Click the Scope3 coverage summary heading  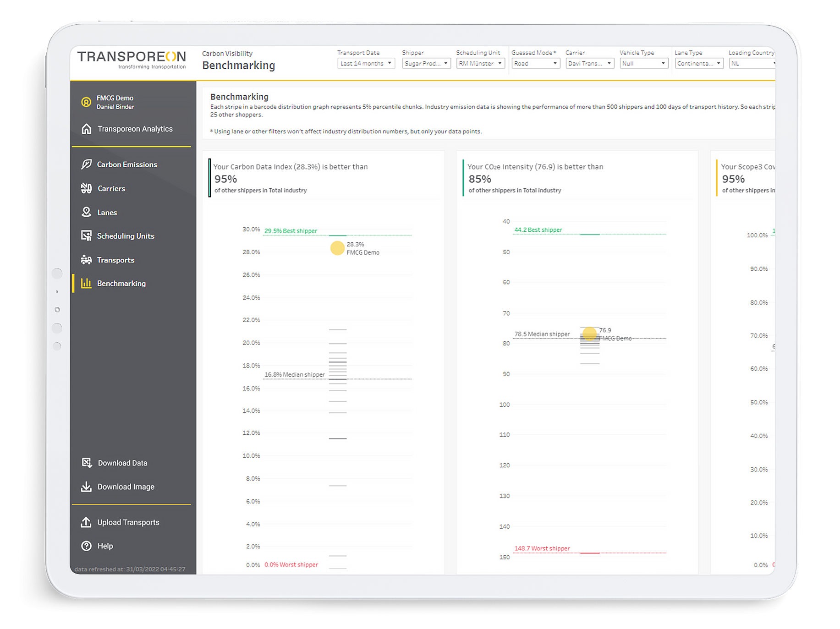click(x=748, y=167)
